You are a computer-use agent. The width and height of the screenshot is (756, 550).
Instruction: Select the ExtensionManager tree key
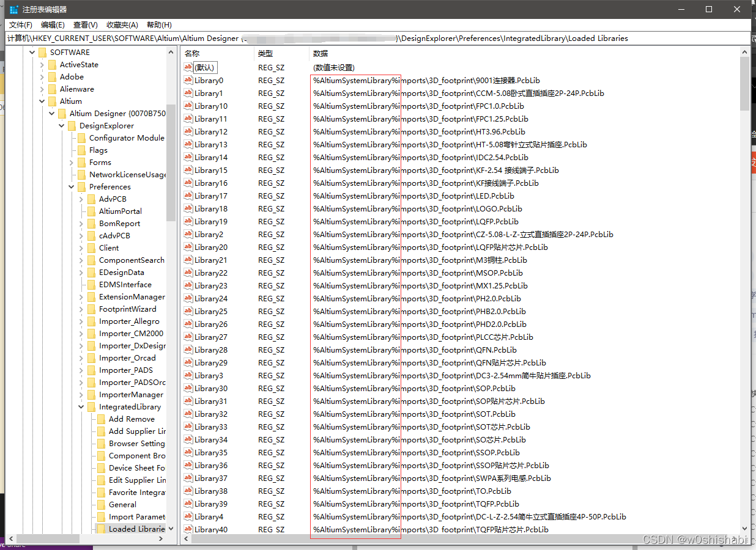point(132,296)
